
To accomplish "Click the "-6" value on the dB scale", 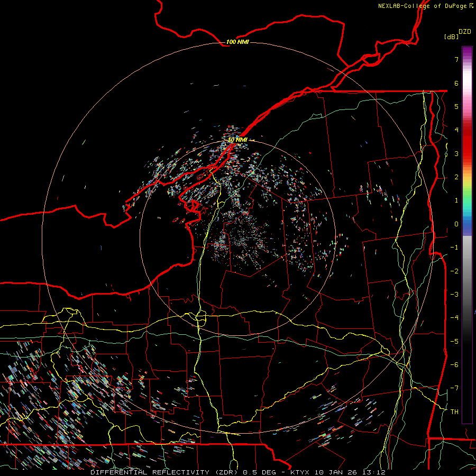I will 454,364.
